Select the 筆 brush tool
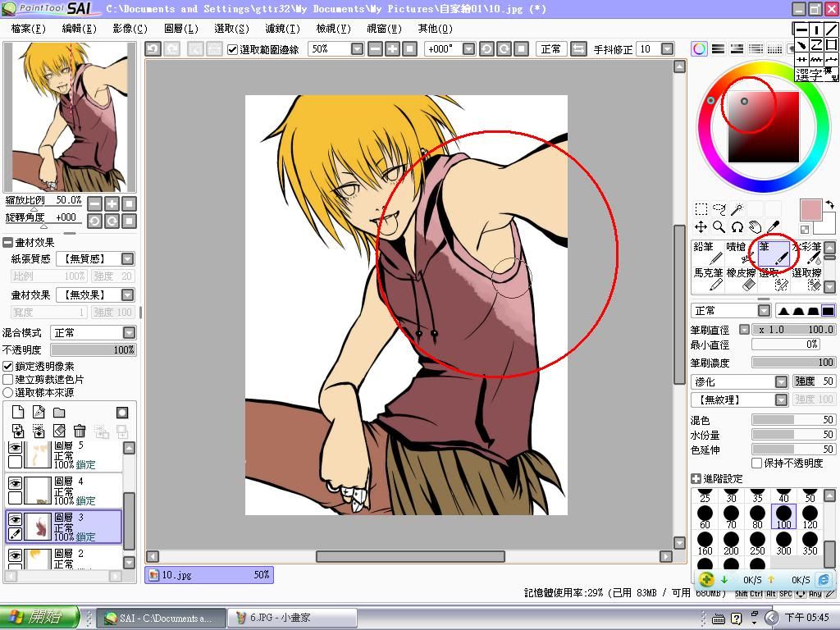Viewport: 840px width, 630px height. point(774,253)
